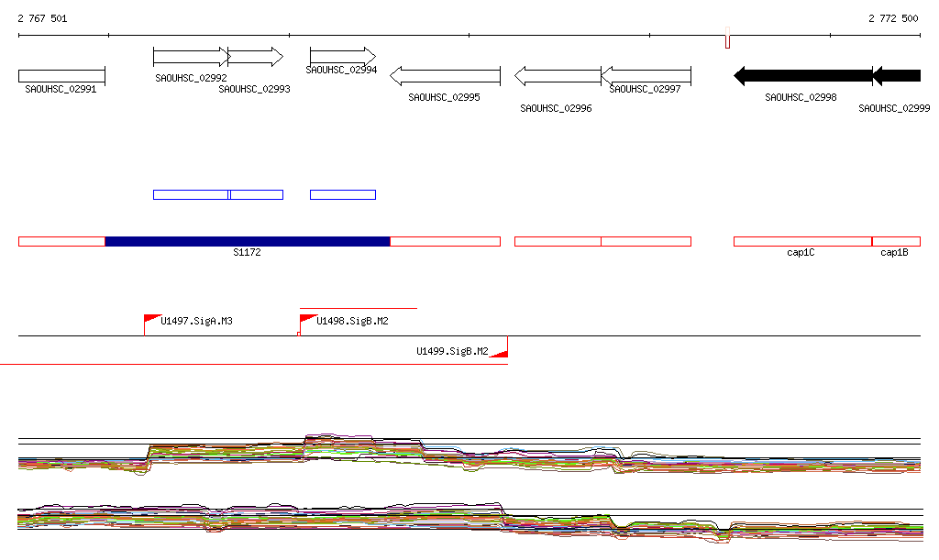The height and width of the screenshot is (560, 939).
Task: Click the dark blue S1172 segment
Action: pos(248,242)
